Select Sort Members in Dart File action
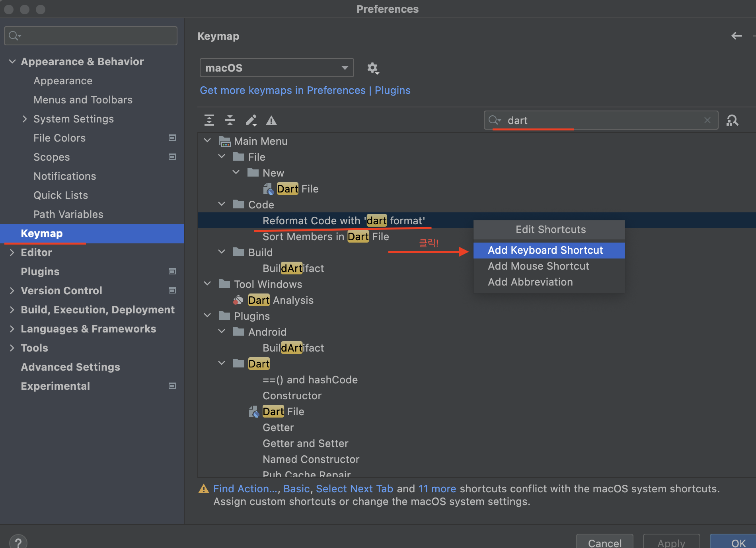 (x=326, y=237)
